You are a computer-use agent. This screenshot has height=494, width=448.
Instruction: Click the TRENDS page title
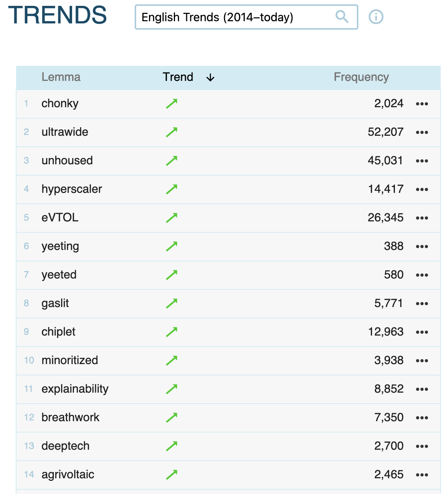pyautogui.click(x=57, y=16)
